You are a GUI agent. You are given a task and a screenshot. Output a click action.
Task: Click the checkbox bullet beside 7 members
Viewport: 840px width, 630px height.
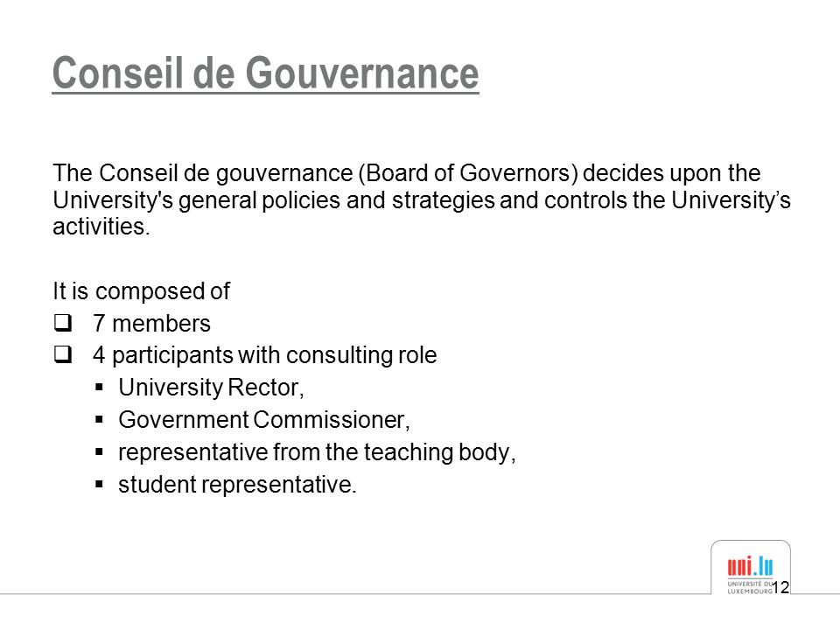[x=63, y=323]
